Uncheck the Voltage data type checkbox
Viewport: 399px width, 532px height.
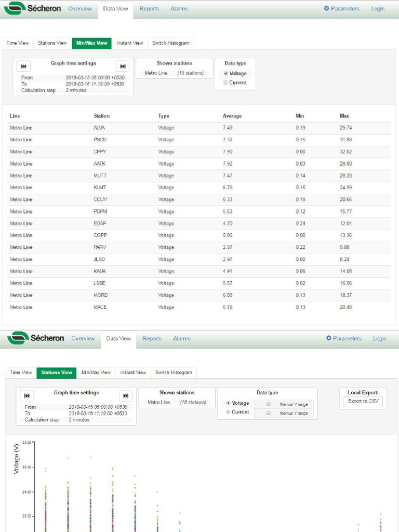tap(225, 74)
